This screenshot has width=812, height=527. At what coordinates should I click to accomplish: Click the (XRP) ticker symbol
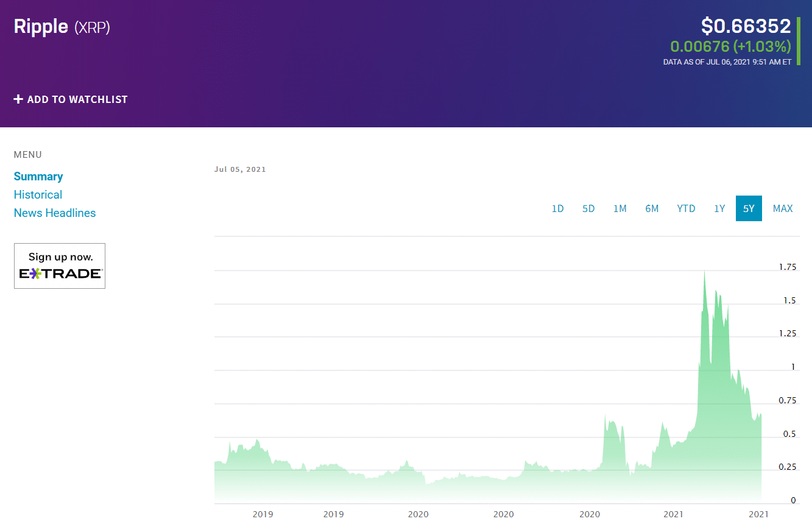click(92, 27)
